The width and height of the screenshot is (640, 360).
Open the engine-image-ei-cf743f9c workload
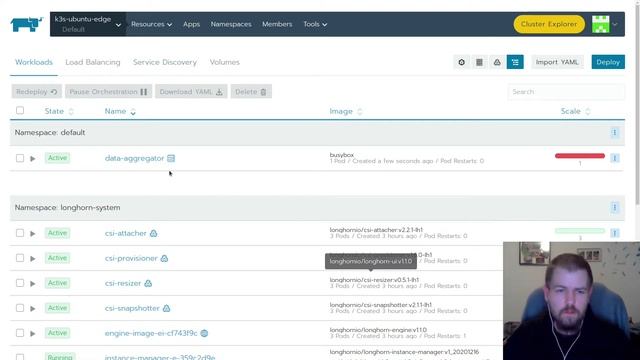point(151,333)
